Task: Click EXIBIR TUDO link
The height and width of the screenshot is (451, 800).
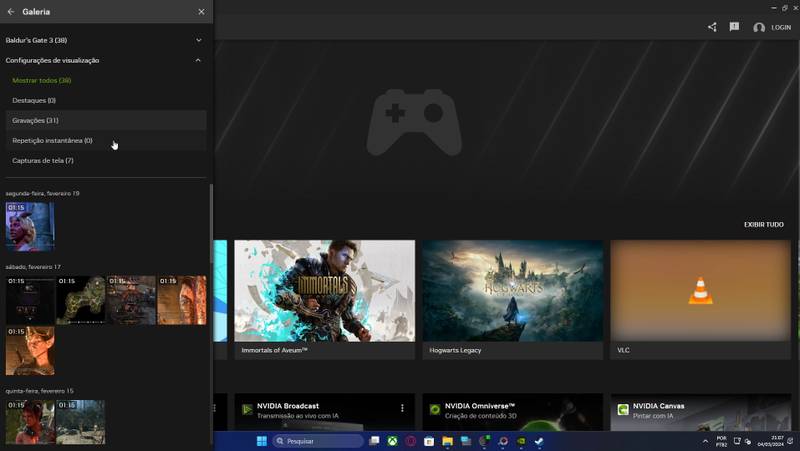Action: [764, 224]
